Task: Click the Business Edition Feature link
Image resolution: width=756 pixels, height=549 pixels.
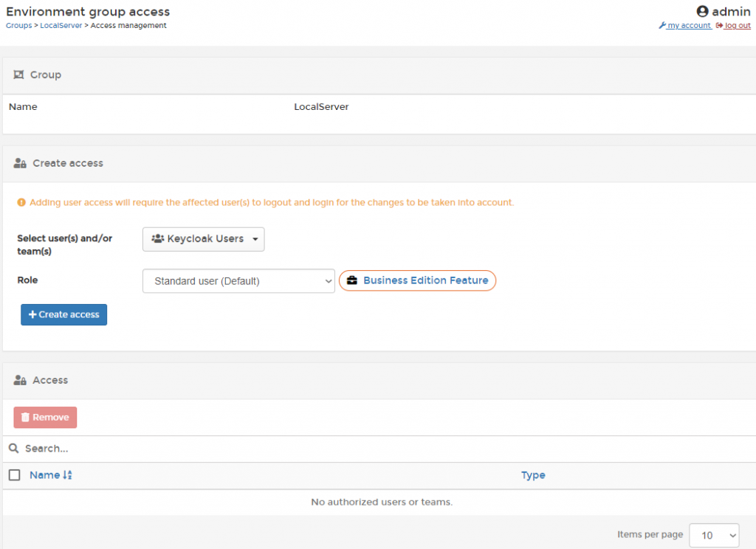Action: click(426, 280)
